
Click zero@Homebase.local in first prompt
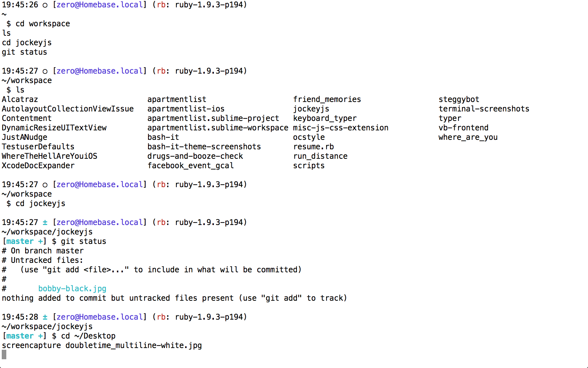[x=99, y=5]
